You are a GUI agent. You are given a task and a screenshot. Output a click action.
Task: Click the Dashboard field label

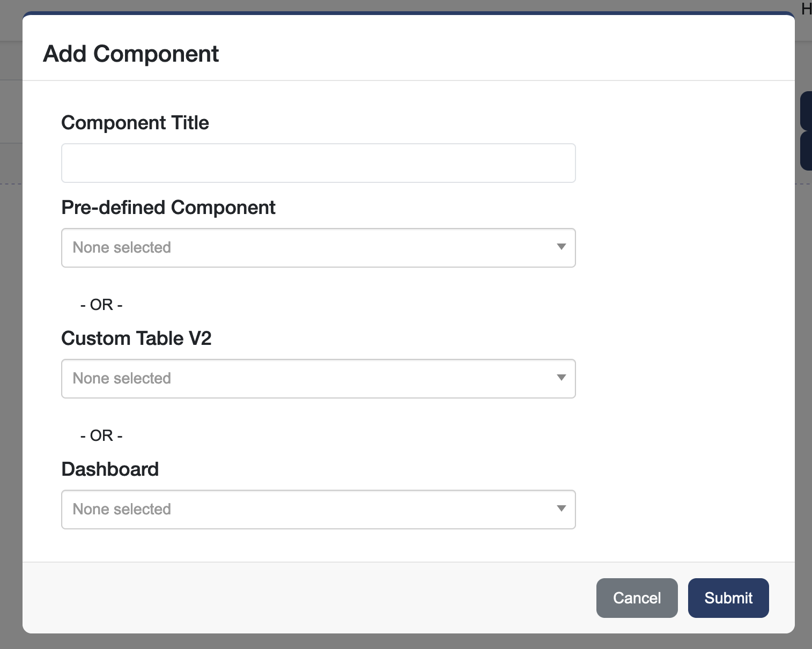point(110,469)
